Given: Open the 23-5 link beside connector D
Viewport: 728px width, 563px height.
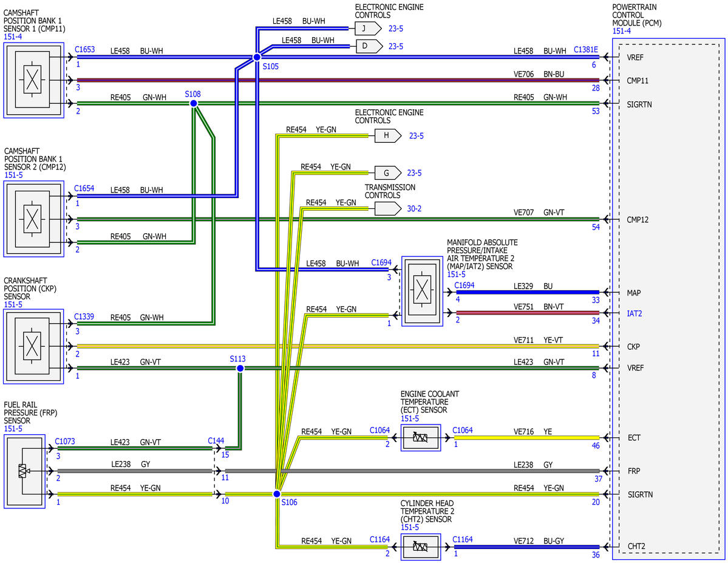Looking at the screenshot, I should 395,46.
